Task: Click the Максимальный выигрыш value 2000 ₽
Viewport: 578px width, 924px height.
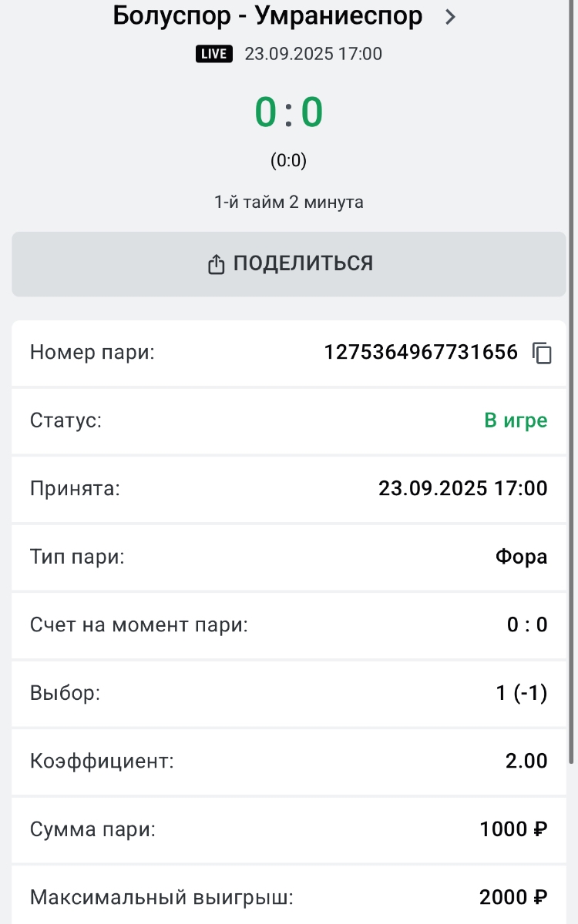Action: (513, 897)
